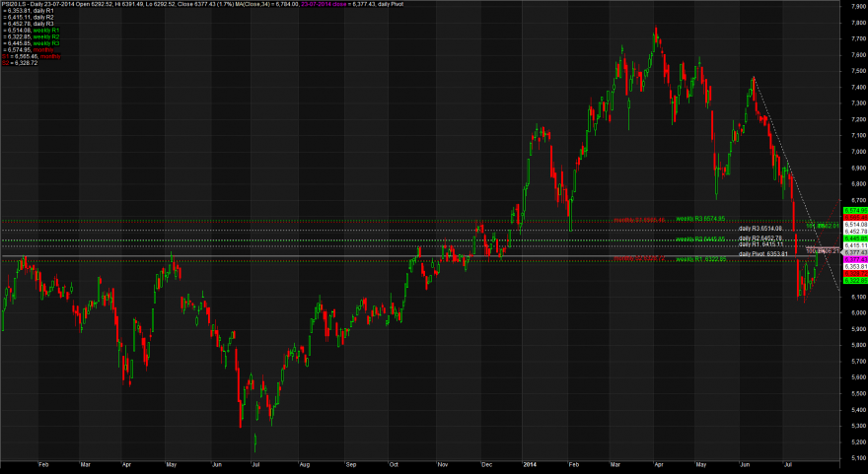868x474 pixels.
Task: Select legend line '= 6,445.85, weekly R3'
Action: (x=31, y=43)
